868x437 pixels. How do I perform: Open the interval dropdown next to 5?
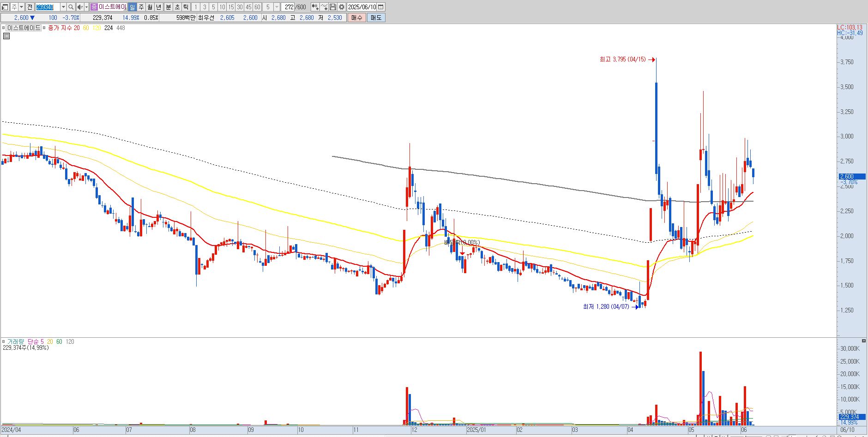pyautogui.click(x=277, y=7)
